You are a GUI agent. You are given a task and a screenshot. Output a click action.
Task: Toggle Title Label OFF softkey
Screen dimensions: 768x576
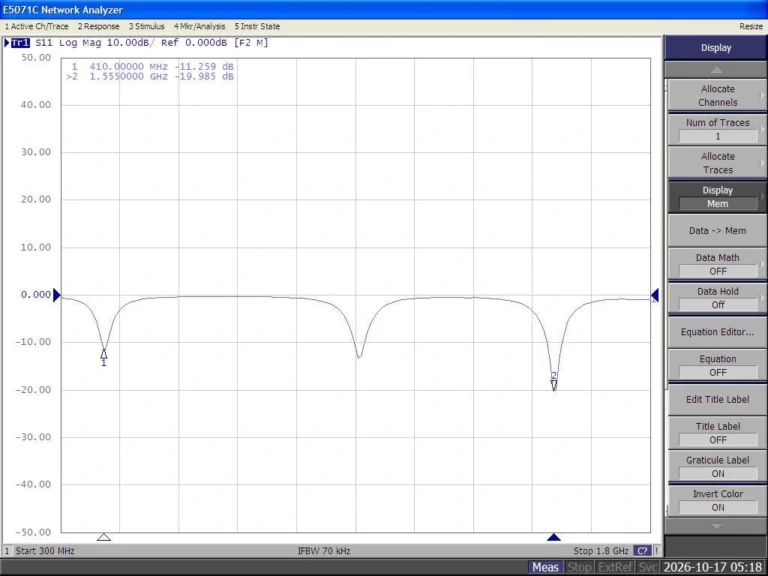717,433
